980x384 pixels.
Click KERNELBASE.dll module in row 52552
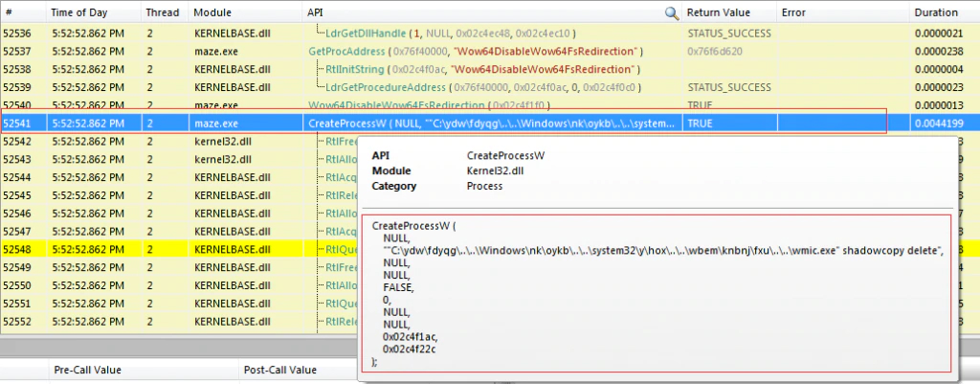pos(232,322)
